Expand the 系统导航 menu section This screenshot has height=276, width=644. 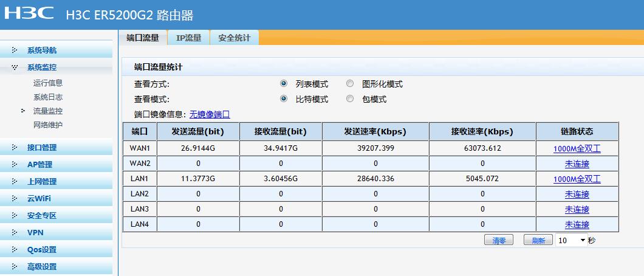[57, 50]
